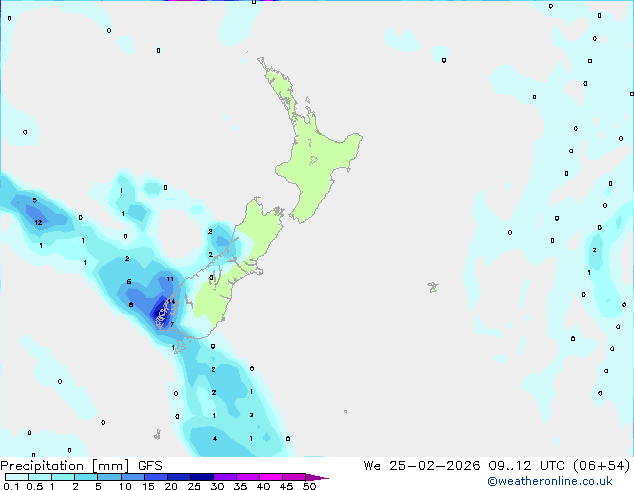Click the '50' legend tick label

pos(309,486)
